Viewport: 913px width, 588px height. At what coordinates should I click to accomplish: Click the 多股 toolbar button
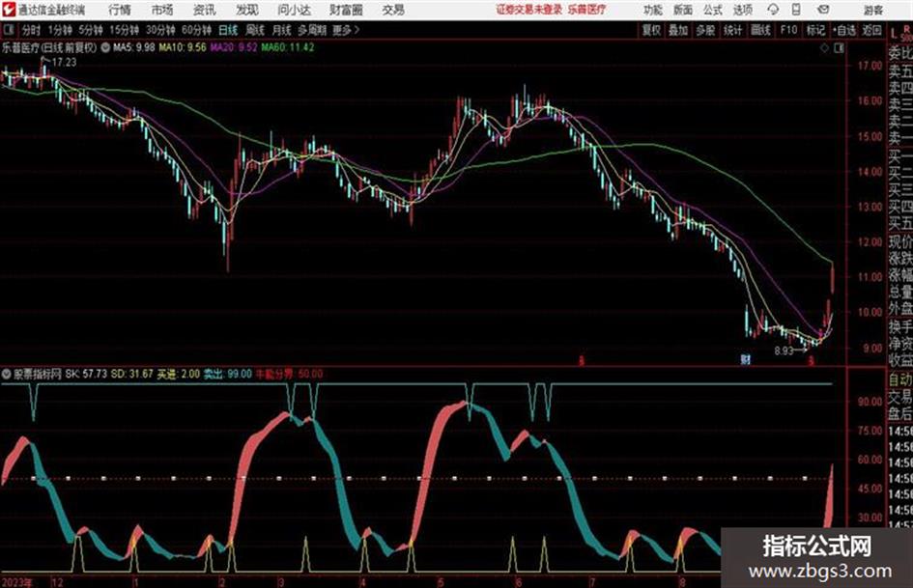coord(705,30)
